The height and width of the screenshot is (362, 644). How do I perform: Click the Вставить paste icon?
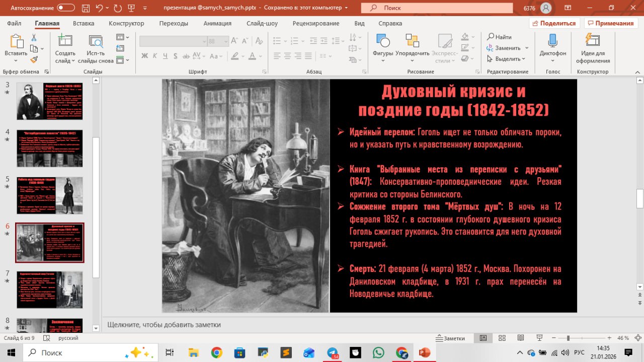coord(16,41)
